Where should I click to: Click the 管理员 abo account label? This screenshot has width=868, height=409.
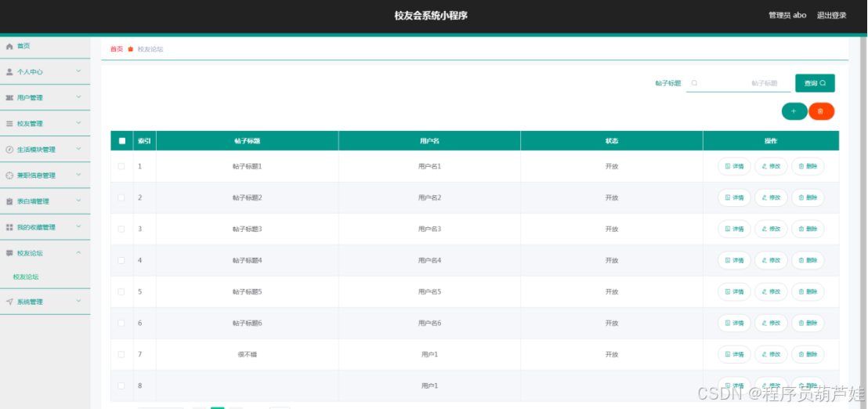click(x=787, y=16)
